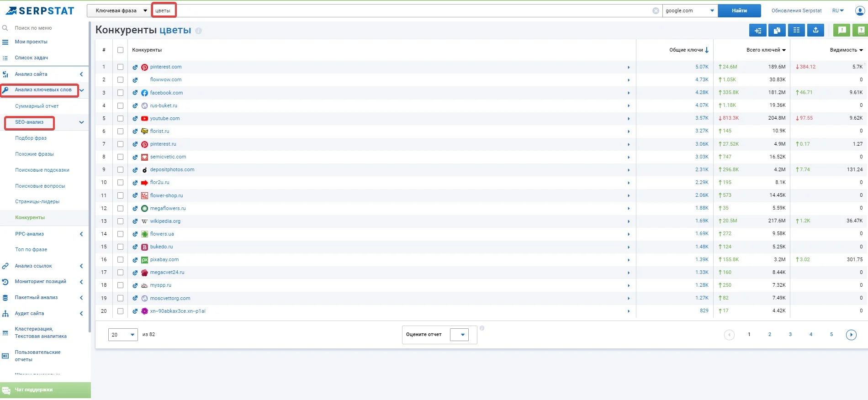The height and width of the screenshot is (400, 868).
Task: Click the info icon next to title
Action: tap(198, 31)
